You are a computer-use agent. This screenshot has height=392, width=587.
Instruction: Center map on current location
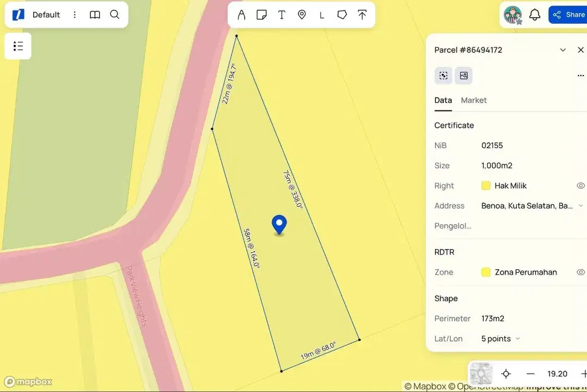[506, 374]
